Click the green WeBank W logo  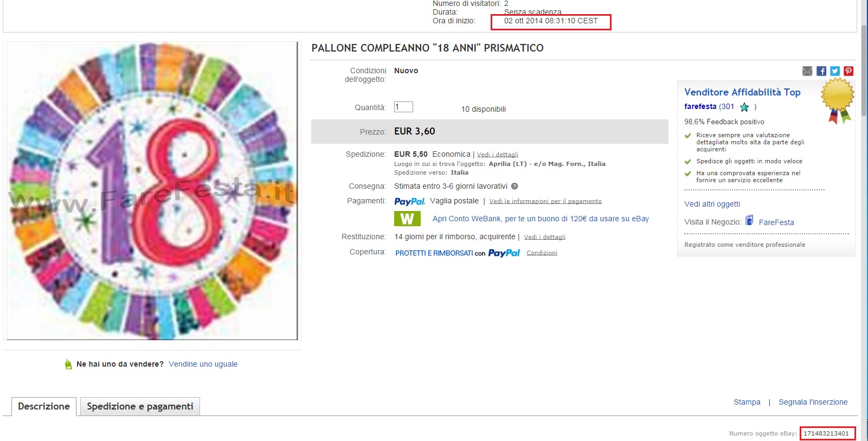point(407,219)
